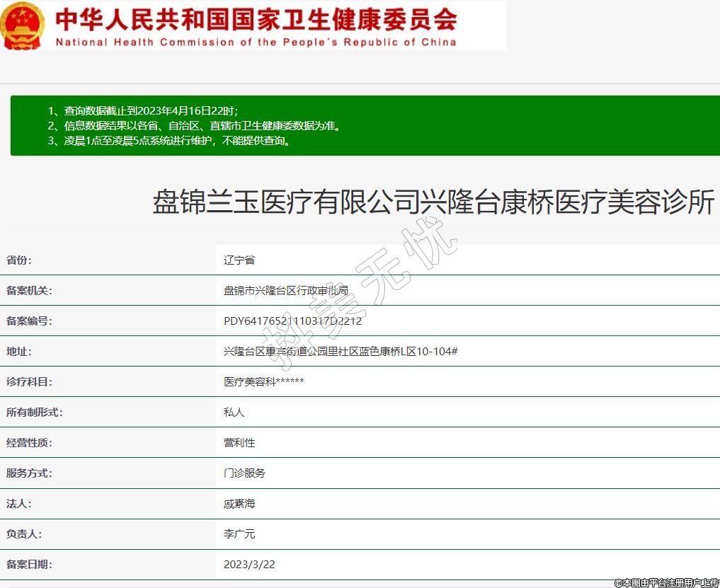Click the Chinese commission title in header

pos(256,19)
